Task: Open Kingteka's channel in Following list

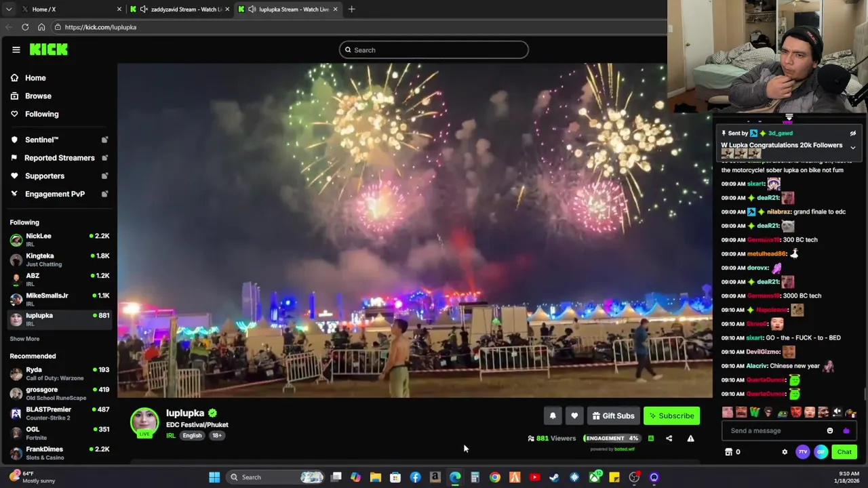Action: 60,260
